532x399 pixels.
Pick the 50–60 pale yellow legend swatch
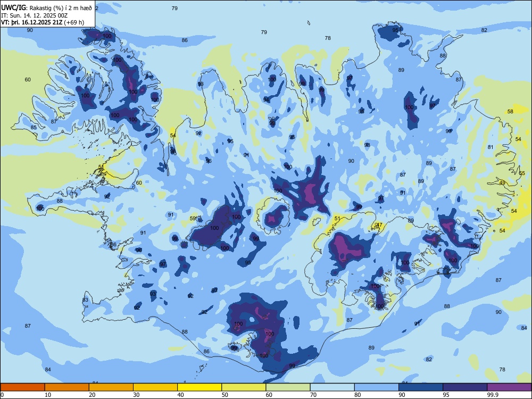(244, 387)
